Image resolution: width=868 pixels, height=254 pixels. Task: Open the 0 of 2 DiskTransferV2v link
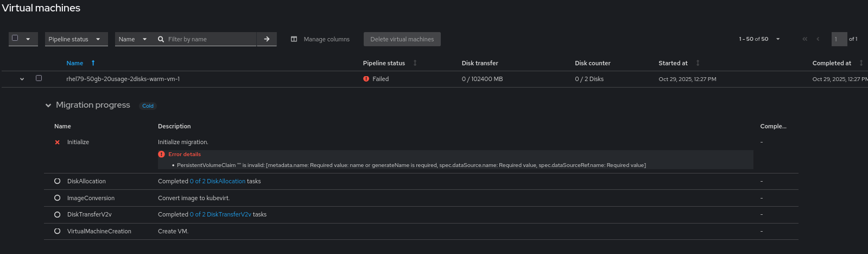tap(220, 214)
